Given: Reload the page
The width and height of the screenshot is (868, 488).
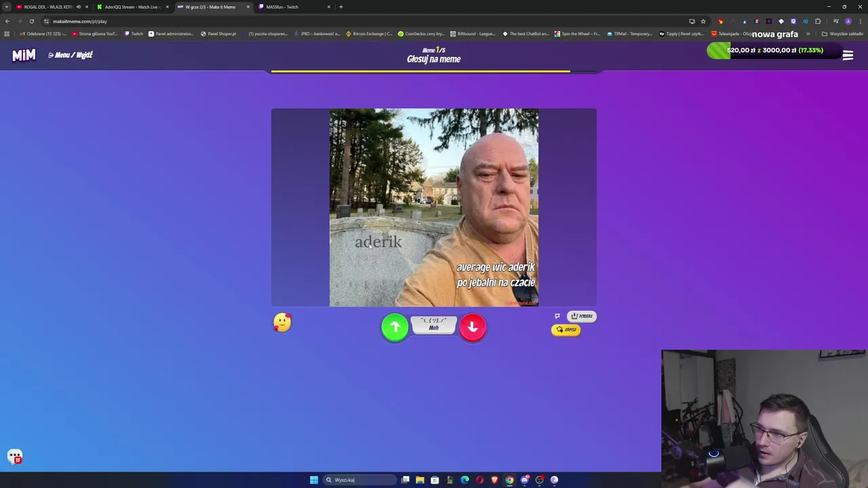Looking at the screenshot, I should tap(31, 21).
